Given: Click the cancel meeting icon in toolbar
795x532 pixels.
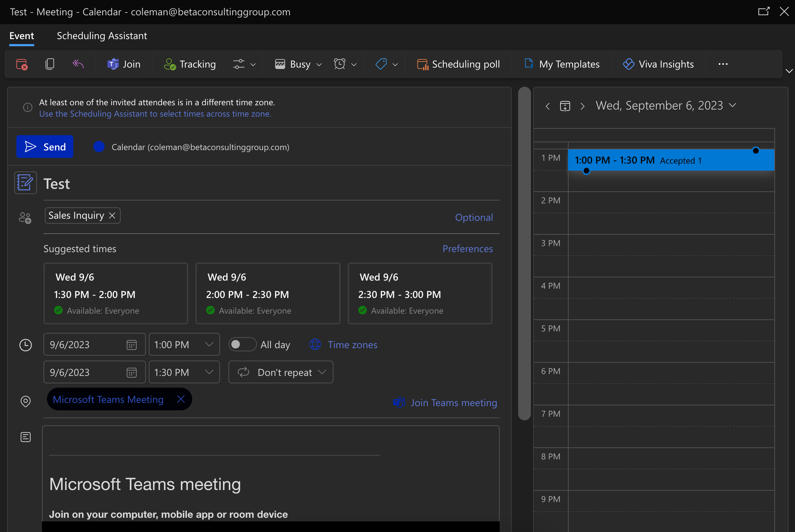Looking at the screenshot, I should 22,64.
